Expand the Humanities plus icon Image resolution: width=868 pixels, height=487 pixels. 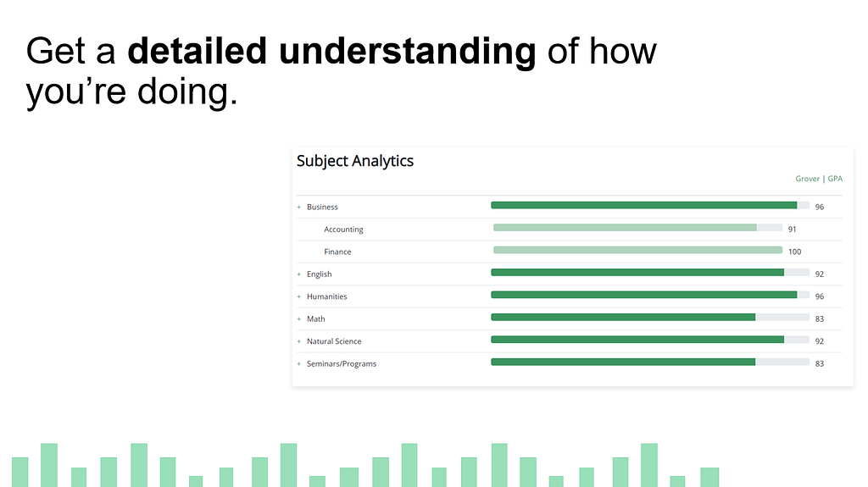coord(298,296)
